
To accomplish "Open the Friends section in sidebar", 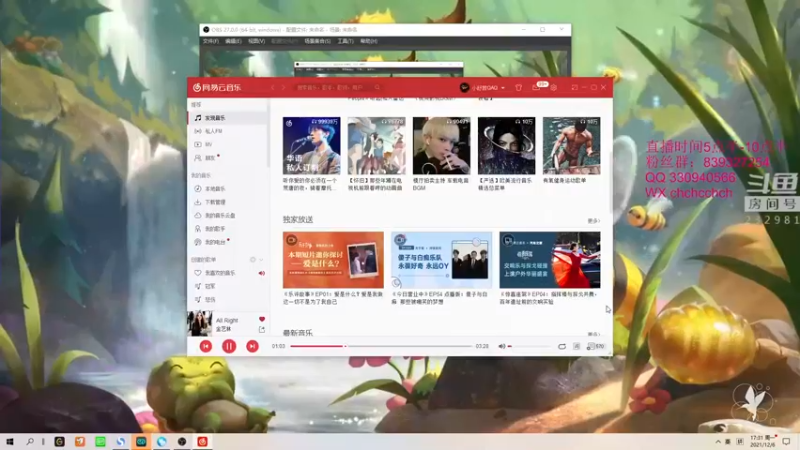I will [227, 158].
